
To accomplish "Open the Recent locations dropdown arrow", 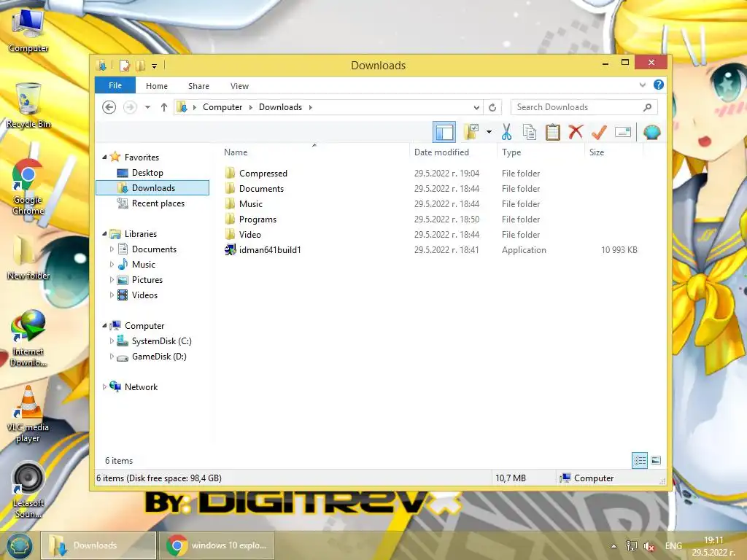I will [x=147, y=107].
